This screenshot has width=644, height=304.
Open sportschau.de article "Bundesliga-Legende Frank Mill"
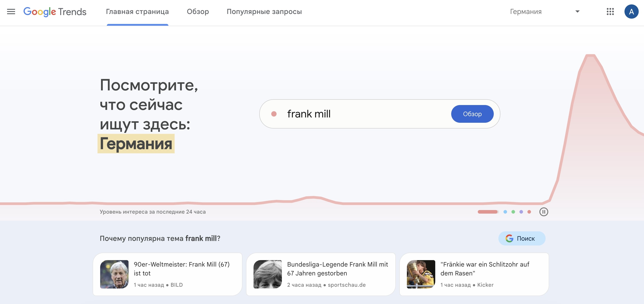pyautogui.click(x=320, y=274)
